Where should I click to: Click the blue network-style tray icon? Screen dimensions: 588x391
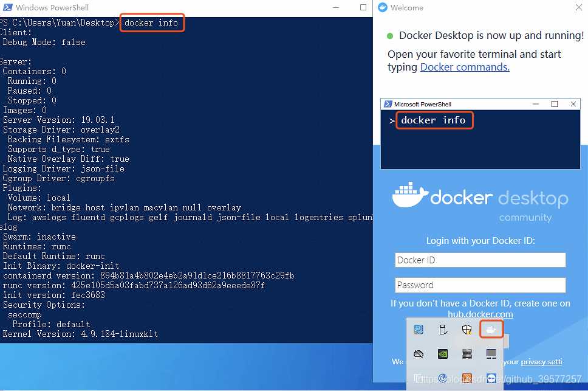(419, 330)
